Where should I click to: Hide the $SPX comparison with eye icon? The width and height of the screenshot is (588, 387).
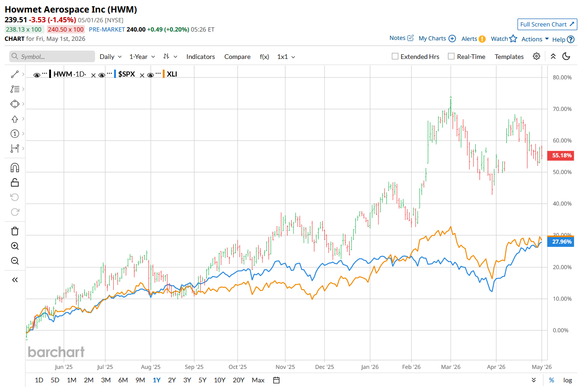tap(102, 75)
